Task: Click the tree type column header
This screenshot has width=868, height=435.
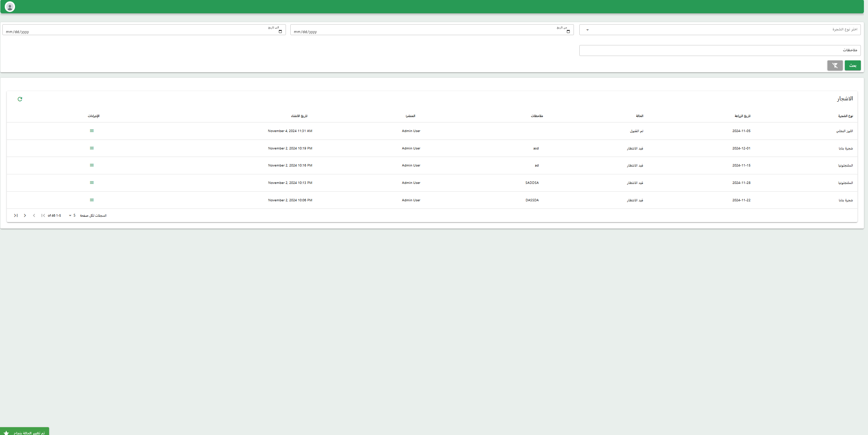Action: [x=845, y=116]
